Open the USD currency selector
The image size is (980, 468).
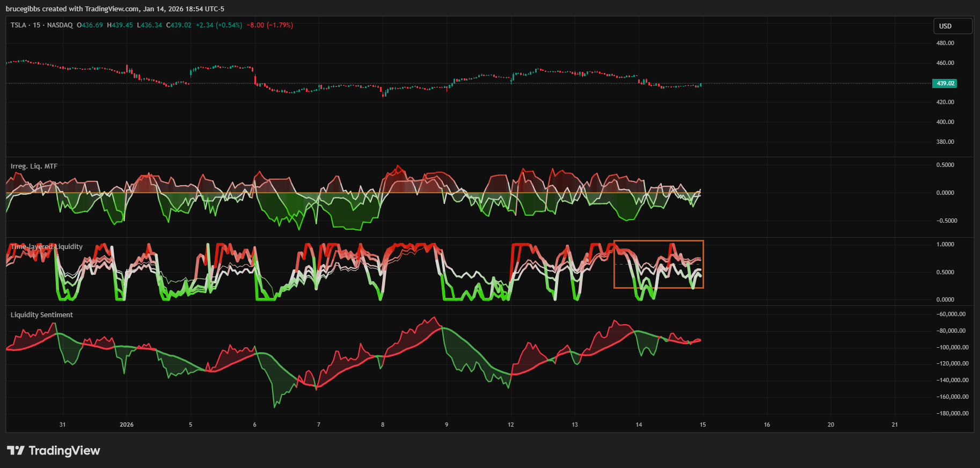point(952,26)
